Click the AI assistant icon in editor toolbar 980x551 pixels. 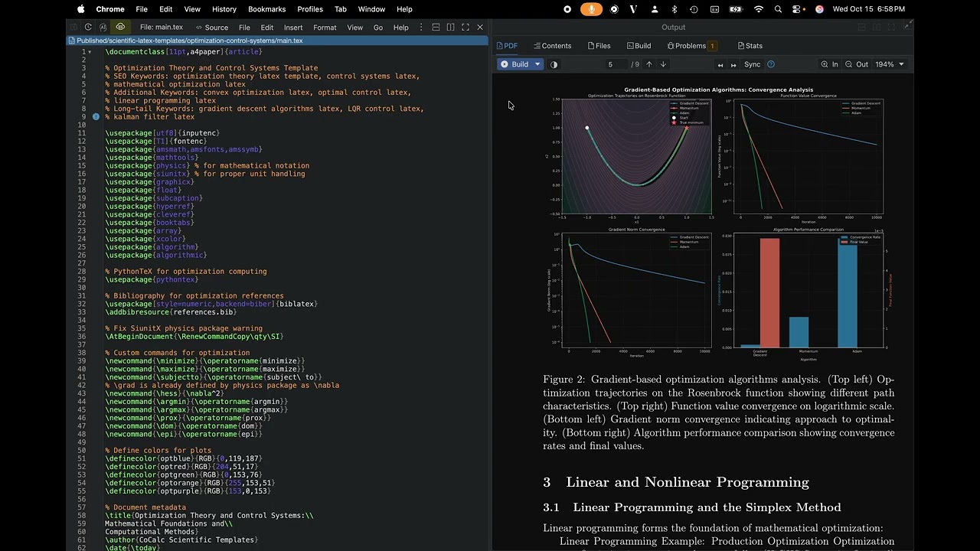point(103,27)
